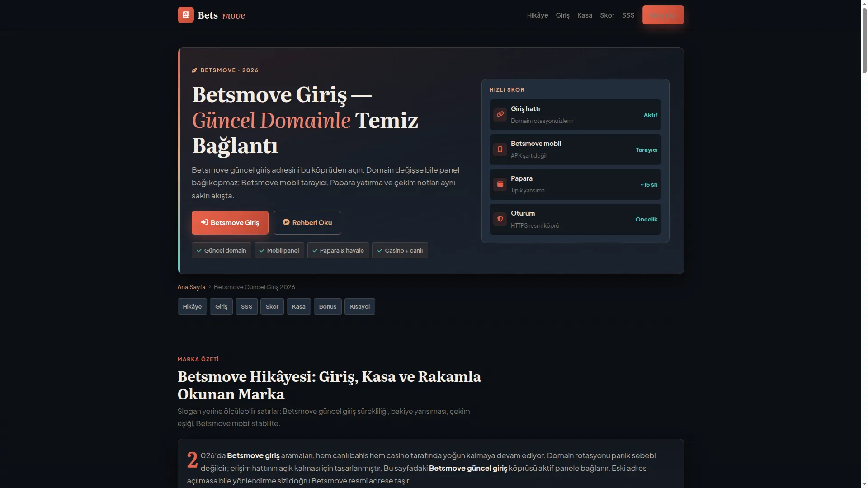Click the Güncel domain chip
868x488 pixels.
coord(222,250)
